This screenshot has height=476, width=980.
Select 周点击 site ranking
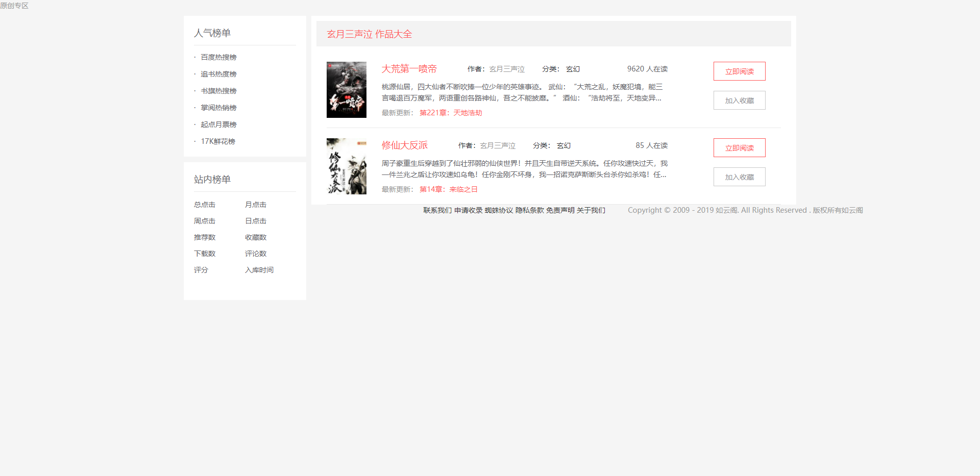click(205, 221)
